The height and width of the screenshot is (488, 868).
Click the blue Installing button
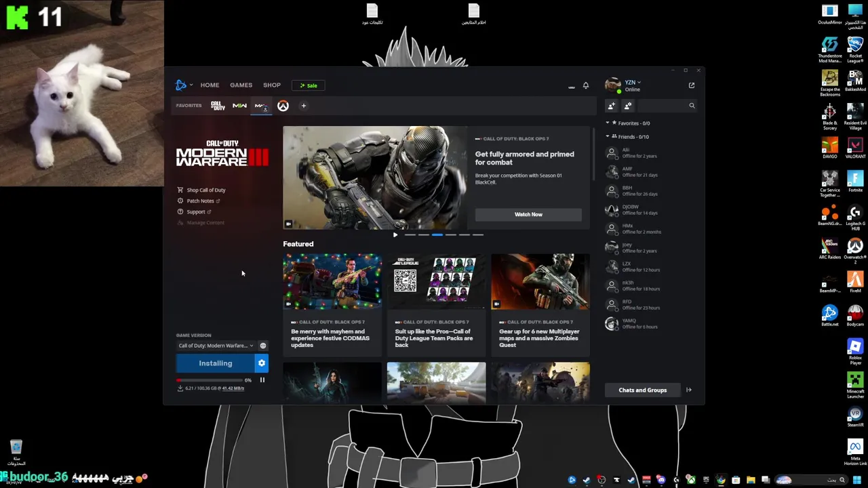(215, 363)
